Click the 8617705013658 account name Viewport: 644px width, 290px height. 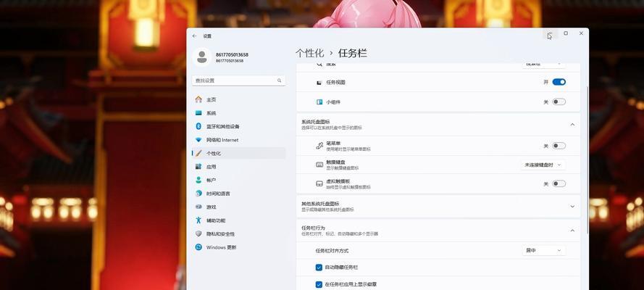point(232,54)
